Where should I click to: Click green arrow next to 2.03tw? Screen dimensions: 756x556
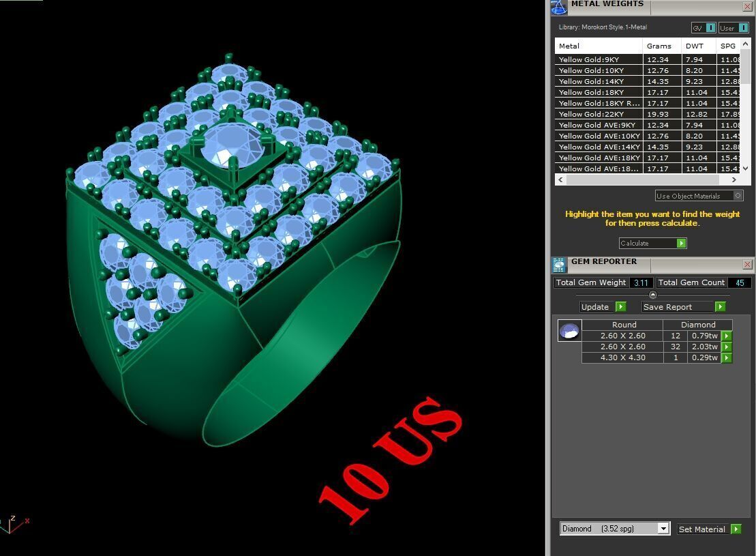727,347
